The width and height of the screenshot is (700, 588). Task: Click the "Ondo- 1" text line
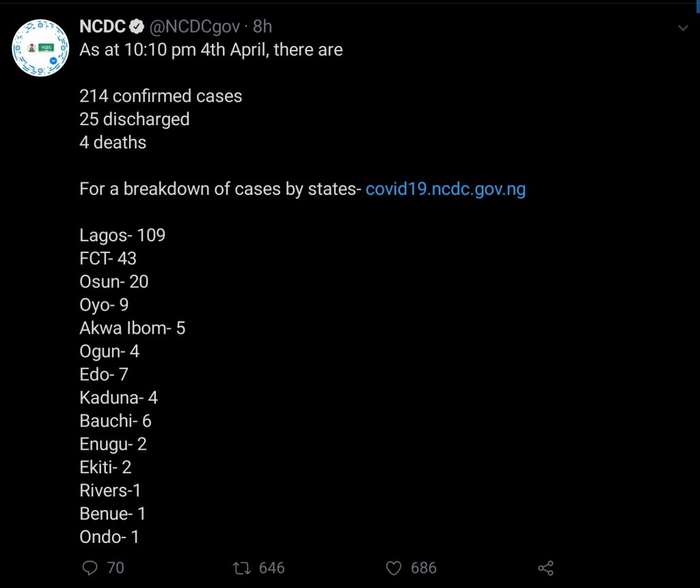109,537
